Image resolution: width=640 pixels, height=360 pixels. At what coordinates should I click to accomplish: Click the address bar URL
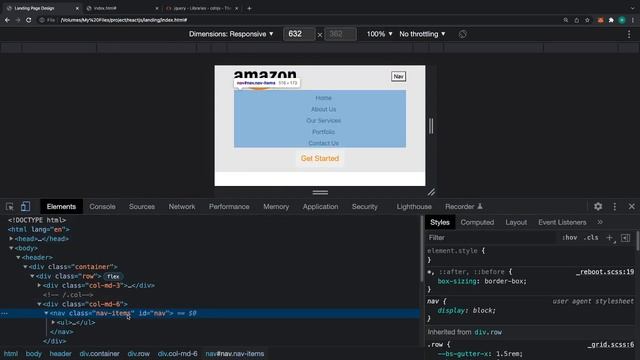tap(124, 20)
